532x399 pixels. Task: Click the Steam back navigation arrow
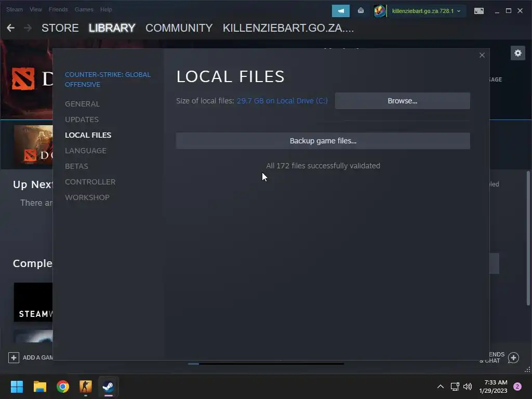point(10,28)
